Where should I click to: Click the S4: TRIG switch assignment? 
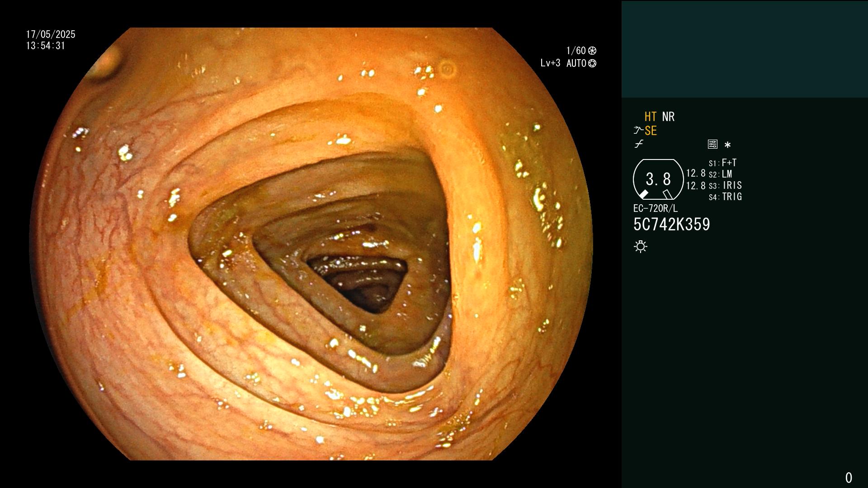[x=725, y=197]
